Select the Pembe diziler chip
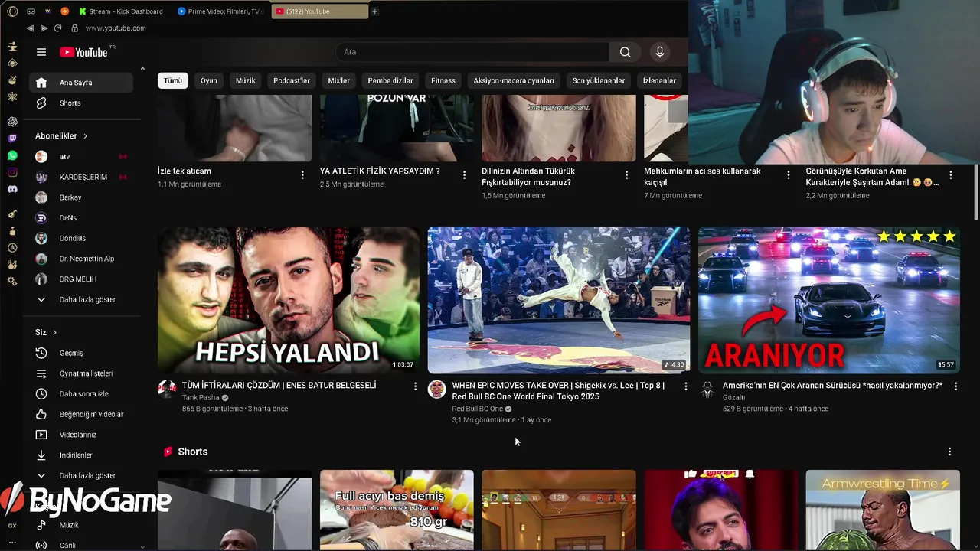This screenshot has height=551, width=980. point(390,80)
